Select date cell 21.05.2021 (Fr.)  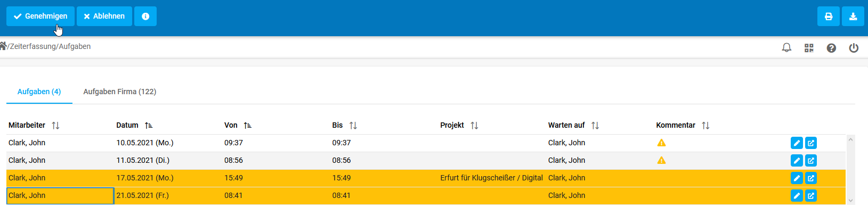click(x=168, y=195)
